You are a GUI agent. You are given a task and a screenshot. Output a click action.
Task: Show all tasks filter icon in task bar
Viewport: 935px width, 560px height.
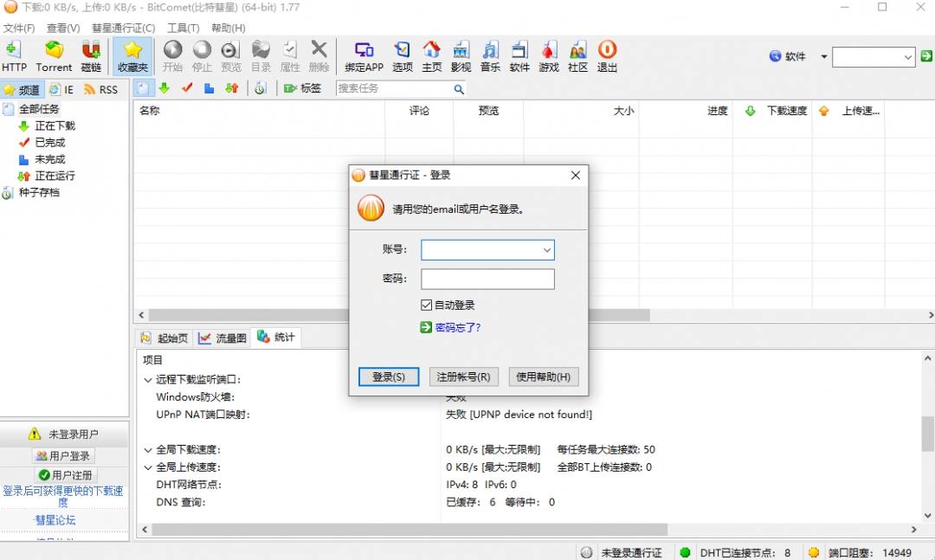pos(143,89)
